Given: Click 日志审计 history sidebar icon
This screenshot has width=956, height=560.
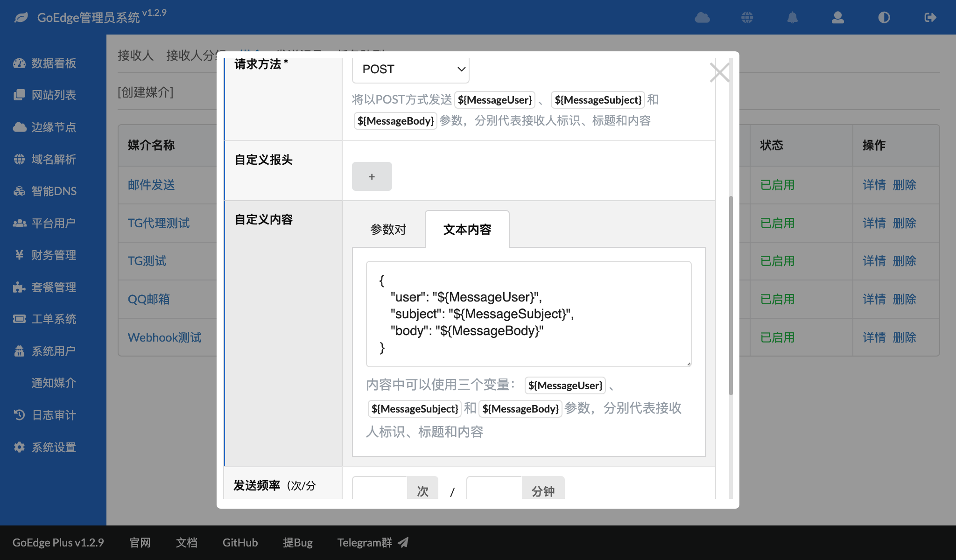Looking at the screenshot, I should [19, 415].
